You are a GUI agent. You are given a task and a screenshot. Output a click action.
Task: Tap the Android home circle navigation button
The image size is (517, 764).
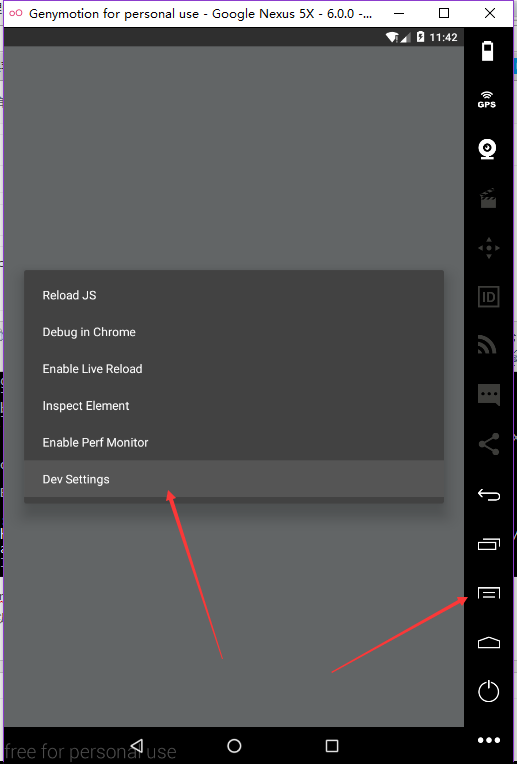pyautogui.click(x=234, y=745)
